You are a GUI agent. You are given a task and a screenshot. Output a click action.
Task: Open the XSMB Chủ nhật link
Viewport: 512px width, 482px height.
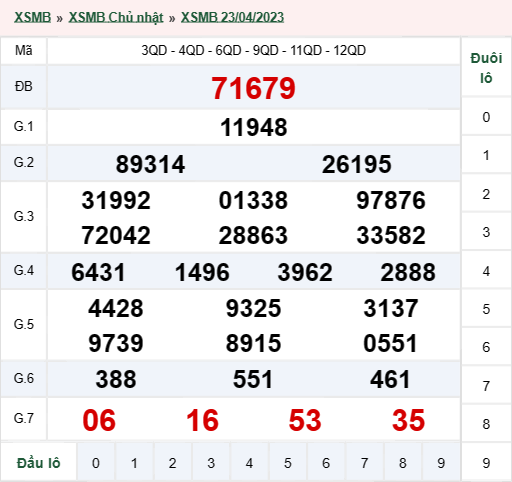pos(116,17)
